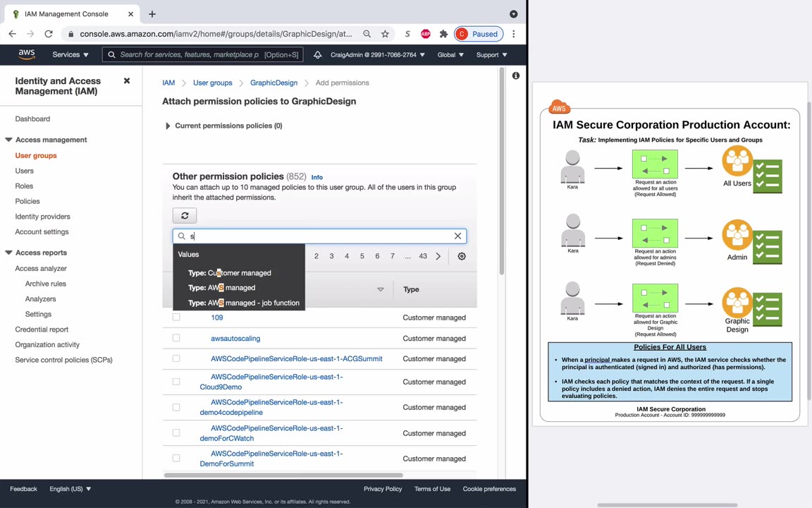Click the S extension icon in toolbar
The height and width of the screenshot is (508, 812).
click(407, 34)
